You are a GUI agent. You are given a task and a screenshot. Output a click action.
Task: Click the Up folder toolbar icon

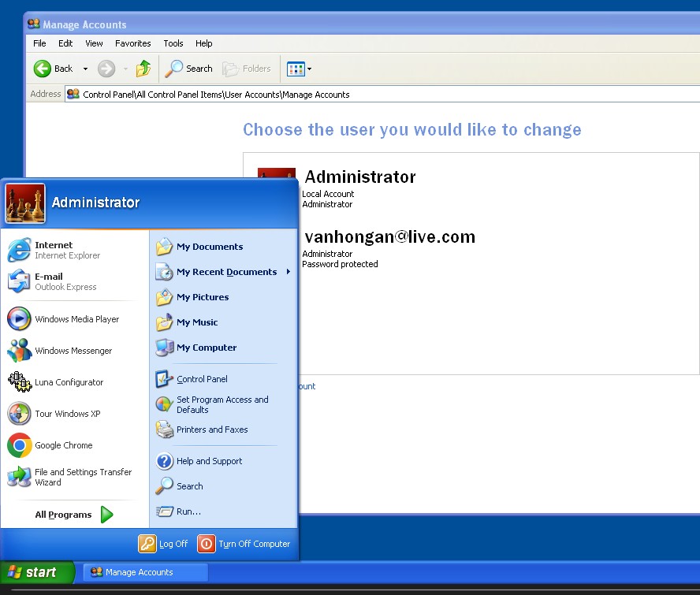143,69
